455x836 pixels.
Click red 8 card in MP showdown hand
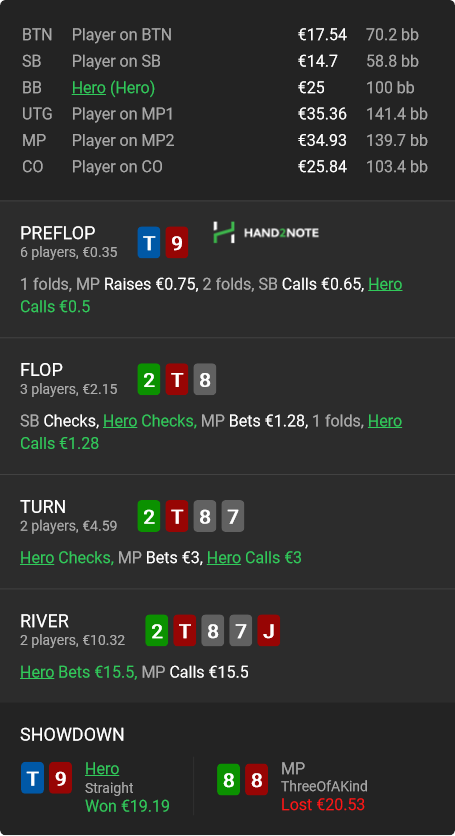[257, 780]
